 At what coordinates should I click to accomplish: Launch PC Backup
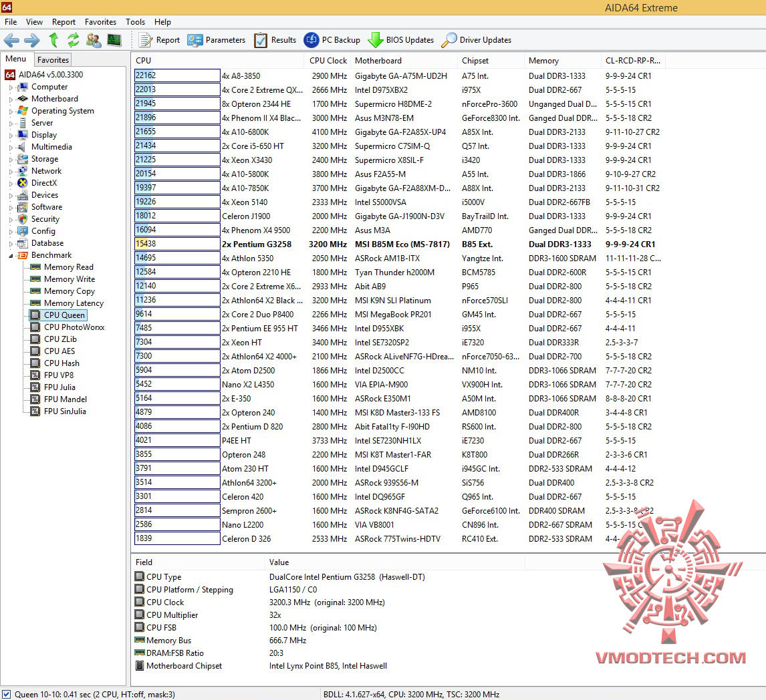332,40
